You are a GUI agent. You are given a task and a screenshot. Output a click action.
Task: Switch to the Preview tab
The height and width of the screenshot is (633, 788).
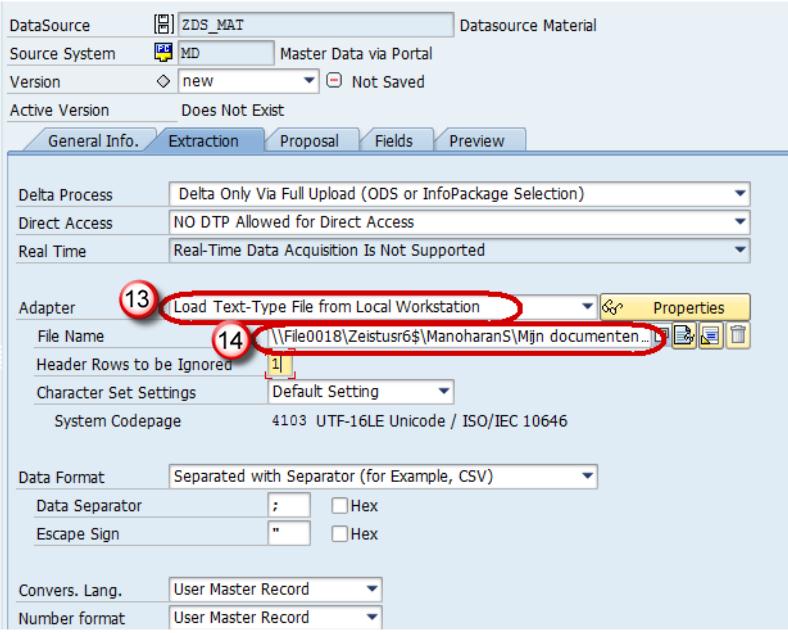[x=477, y=141]
